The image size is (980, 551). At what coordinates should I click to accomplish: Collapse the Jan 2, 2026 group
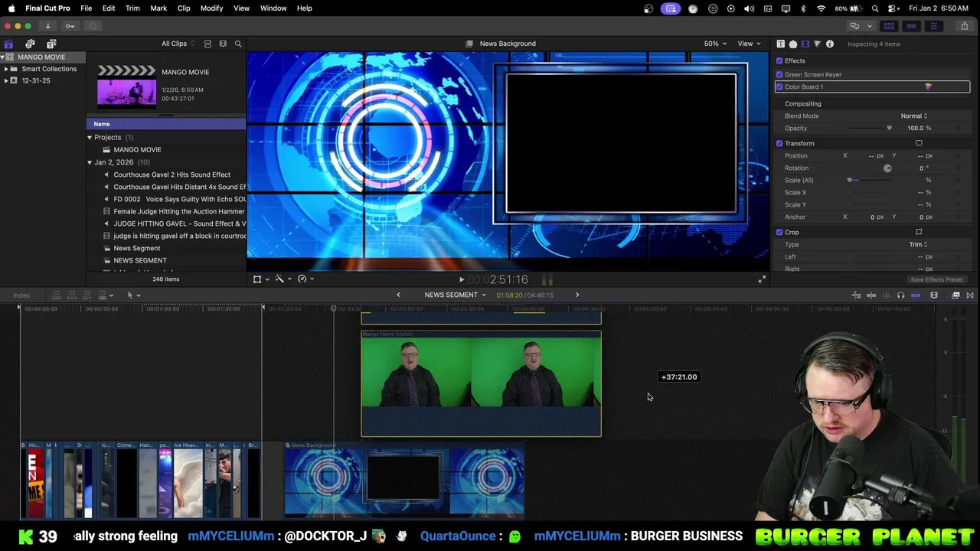[90, 162]
